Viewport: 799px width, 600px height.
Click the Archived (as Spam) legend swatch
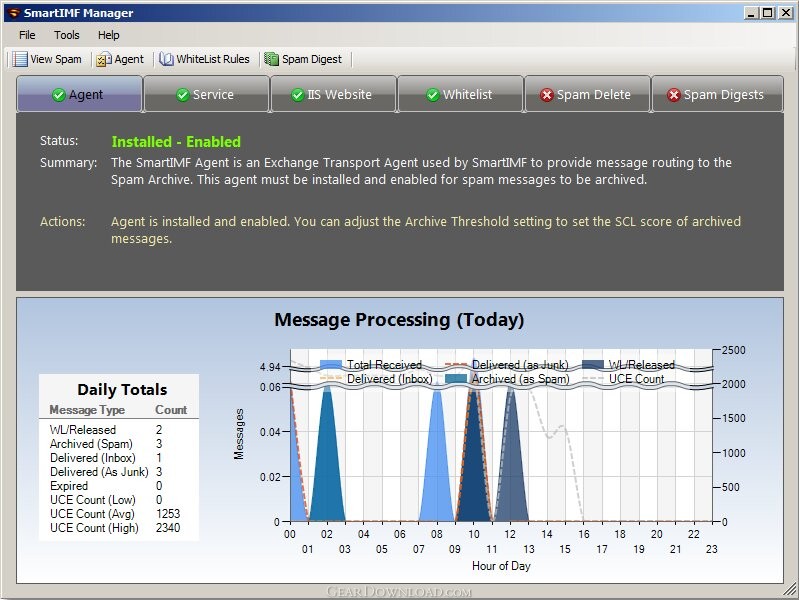click(x=456, y=379)
